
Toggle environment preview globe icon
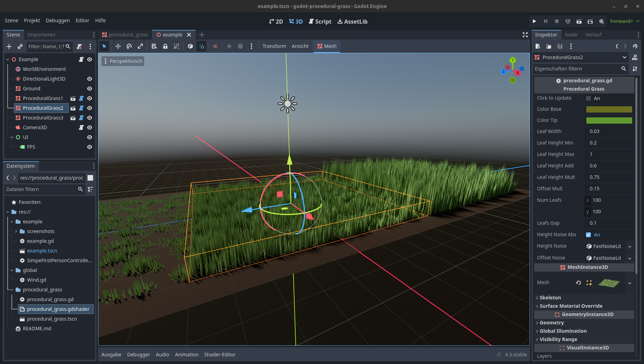[x=240, y=46]
